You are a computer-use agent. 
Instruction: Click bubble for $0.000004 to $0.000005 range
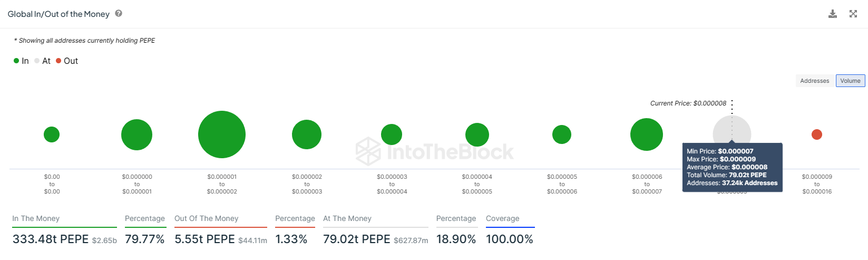tap(477, 134)
